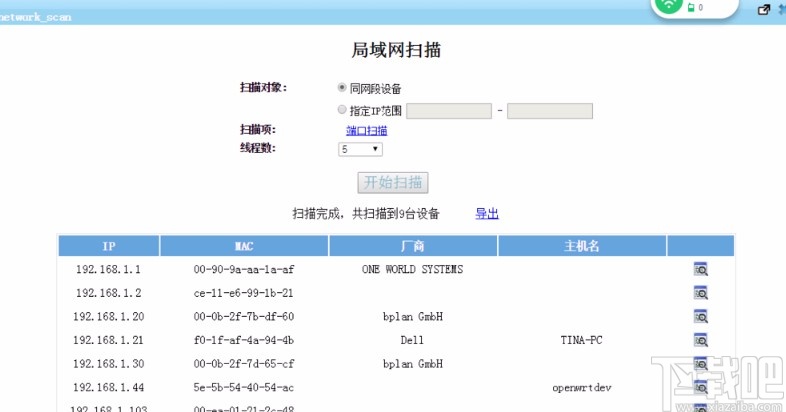Open details icon for 192.168.1.30 row
This screenshot has height=412, width=786.
[x=700, y=363]
